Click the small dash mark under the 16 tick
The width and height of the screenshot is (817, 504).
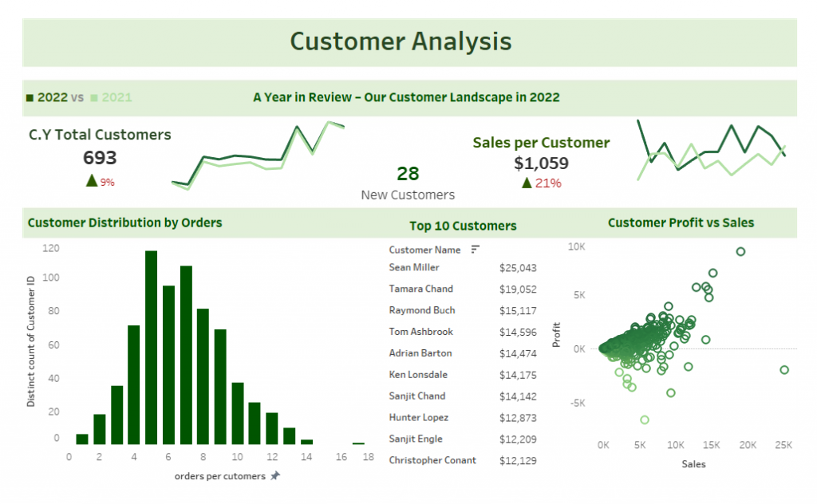point(358,443)
